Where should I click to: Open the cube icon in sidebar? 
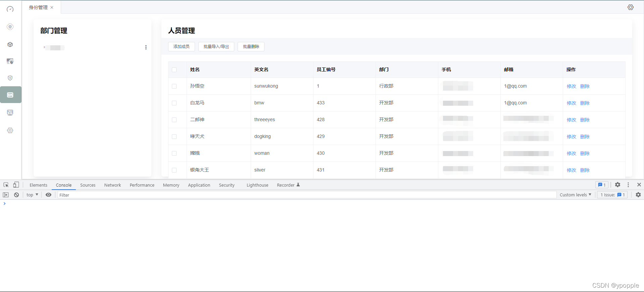[x=10, y=44]
